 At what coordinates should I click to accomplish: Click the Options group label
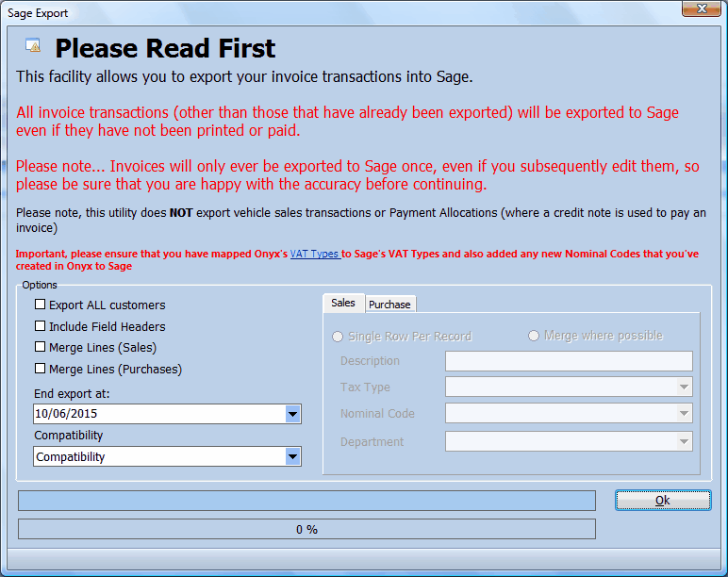40,285
